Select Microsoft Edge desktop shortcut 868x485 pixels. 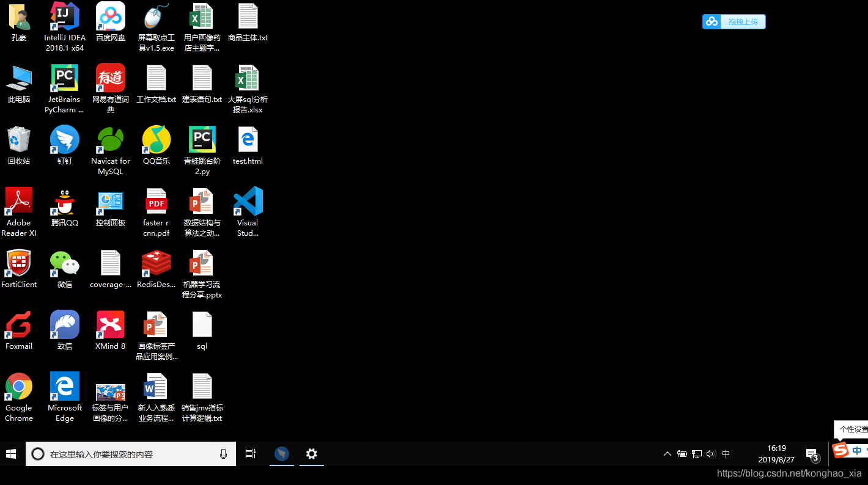click(65, 397)
